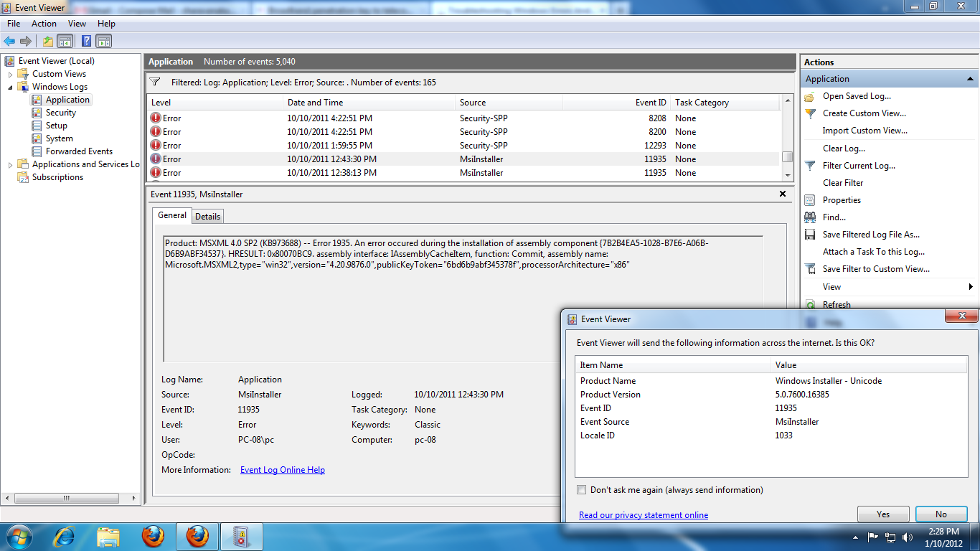
Task: Open the Event Log Online Help link
Action: pyautogui.click(x=283, y=470)
